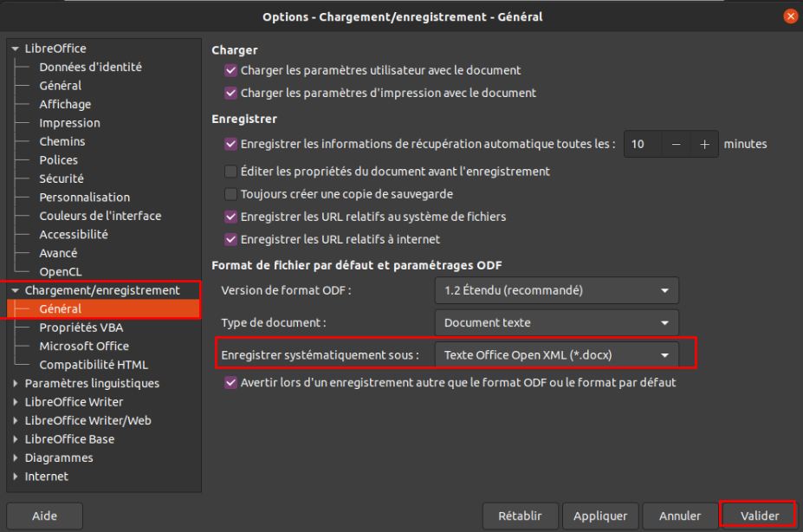Click the Appliquer button

[x=600, y=516]
